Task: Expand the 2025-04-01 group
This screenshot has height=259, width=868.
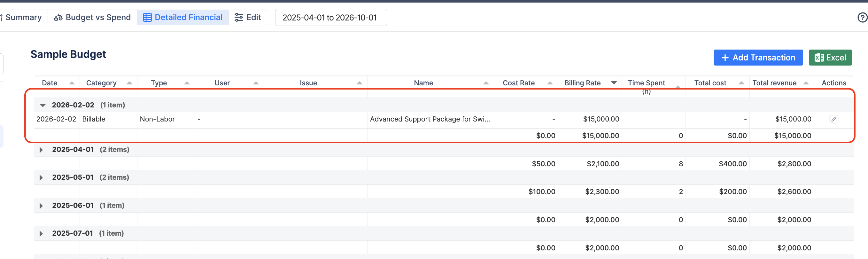Action: [41, 150]
